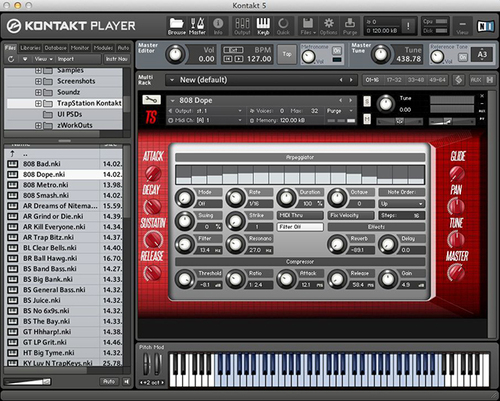
Task: Click the Import button
Action: (66, 59)
